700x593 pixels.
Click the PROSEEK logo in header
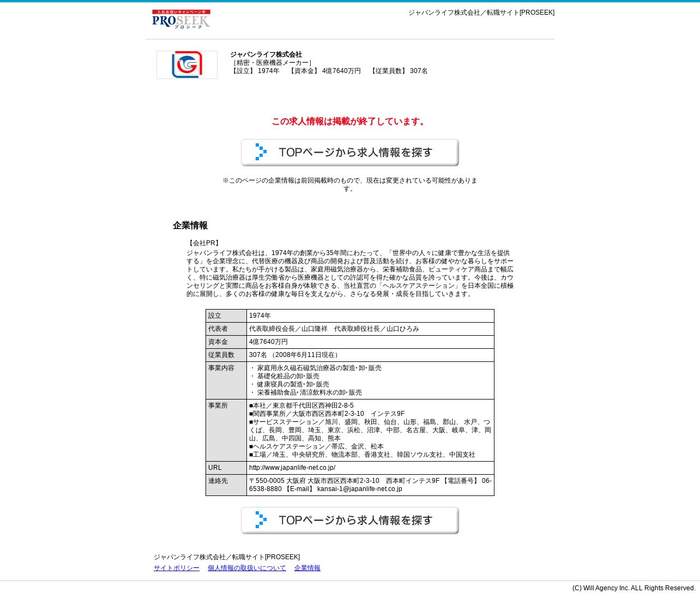coord(181,19)
